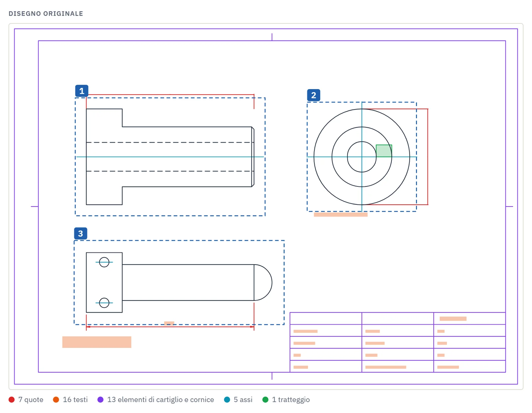Click the teal dot beside "5 assi"
The height and width of the screenshot is (413, 532).
227,400
